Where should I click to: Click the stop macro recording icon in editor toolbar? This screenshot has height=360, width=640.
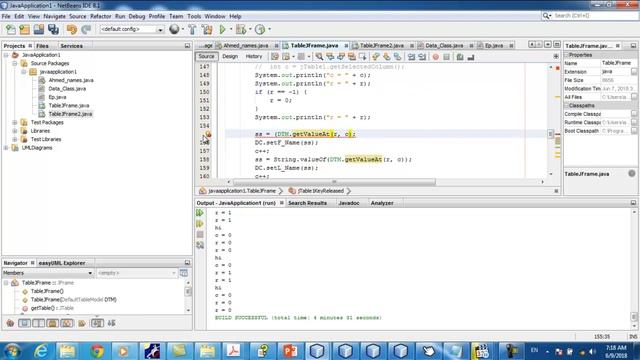click(447, 57)
